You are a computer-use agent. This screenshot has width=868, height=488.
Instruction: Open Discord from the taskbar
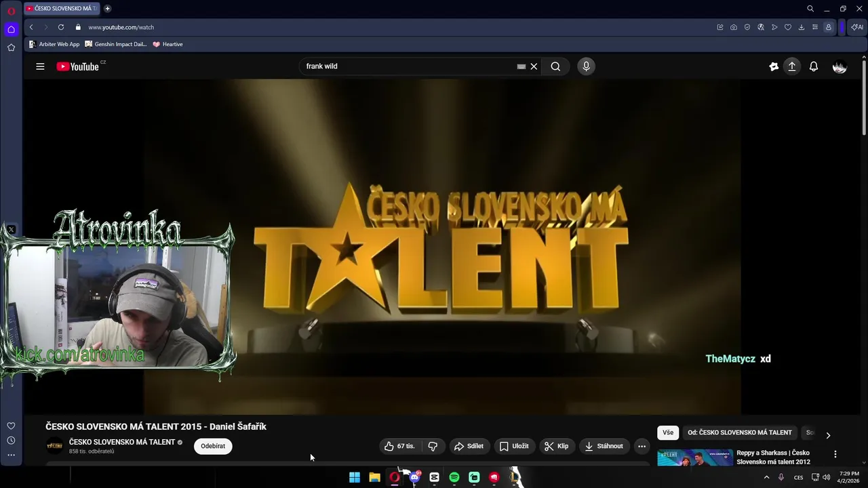[414, 477]
